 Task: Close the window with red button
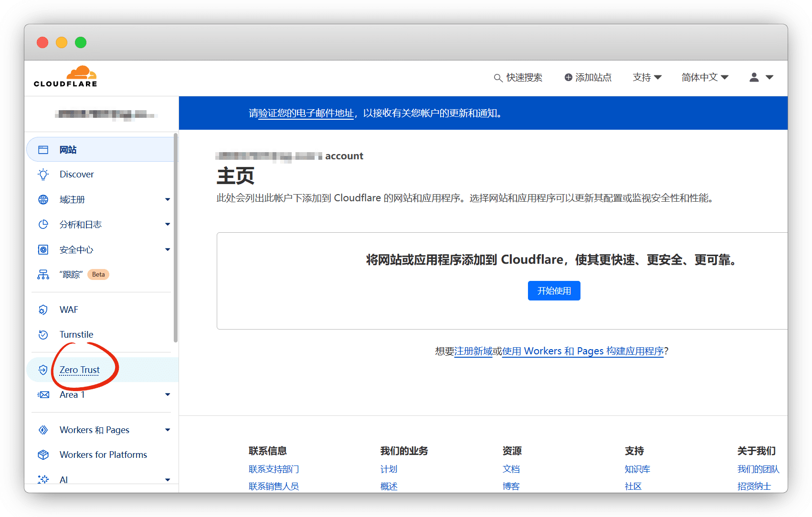tap(42, 42)
